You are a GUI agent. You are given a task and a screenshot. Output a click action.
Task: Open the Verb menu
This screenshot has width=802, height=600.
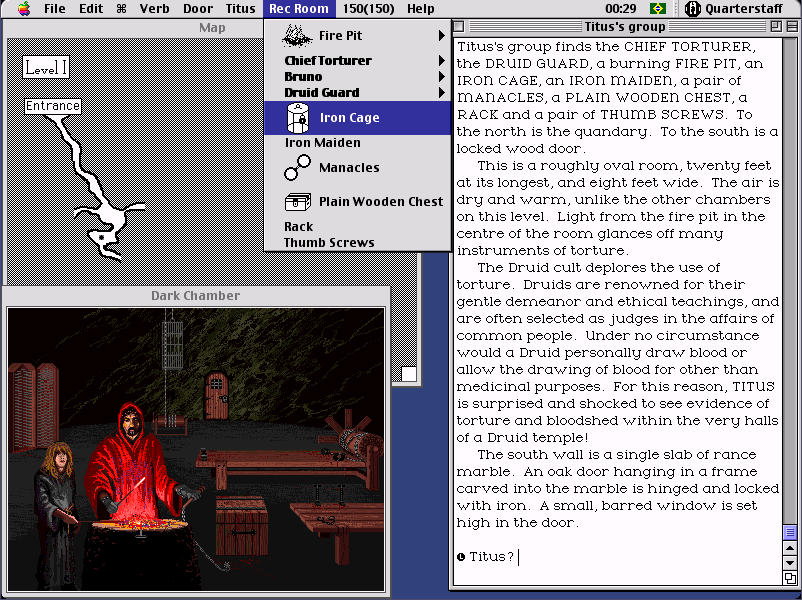click(x=154, y=9)
